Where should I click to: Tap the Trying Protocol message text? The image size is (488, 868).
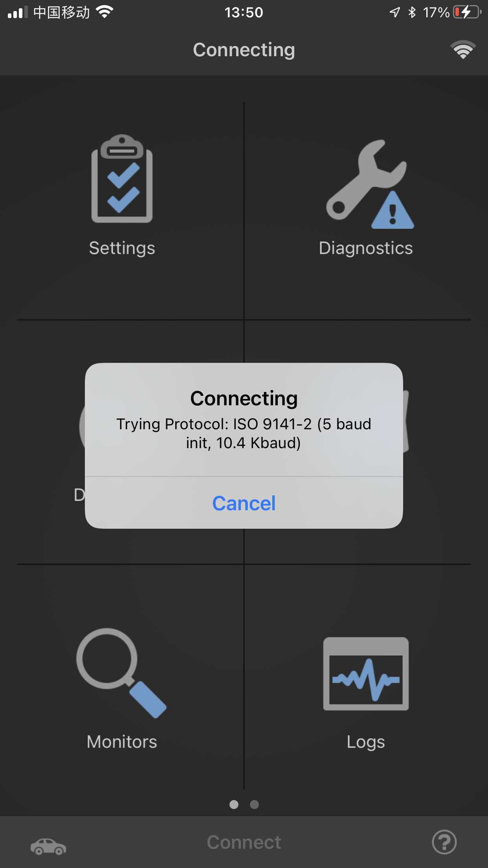244,434
